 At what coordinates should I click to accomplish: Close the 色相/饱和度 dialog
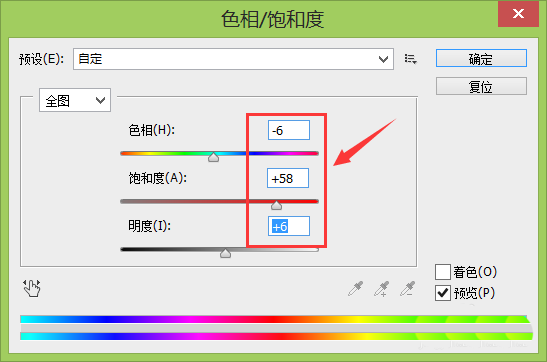518,14
